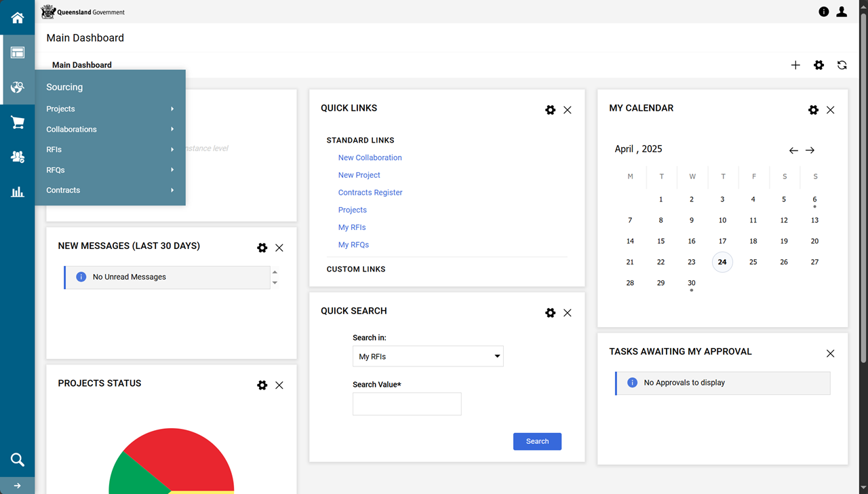Open the supplier users sidebar icon
This screenshot has height=494, width=868.
[x=17, y=157]
